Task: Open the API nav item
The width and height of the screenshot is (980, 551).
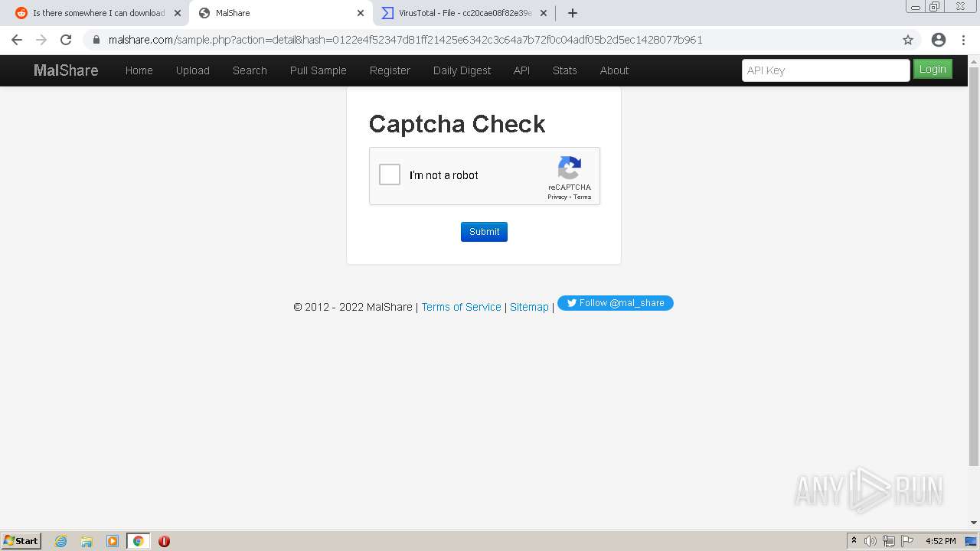Action: click(521, 70)
